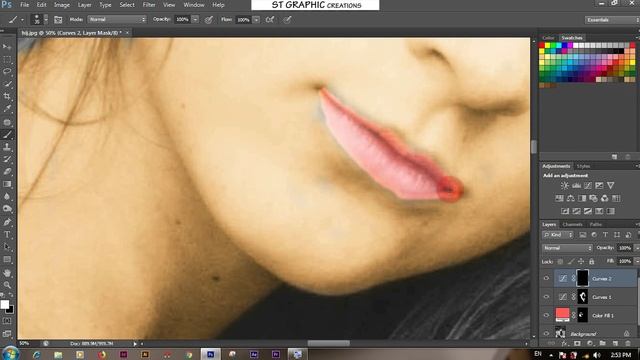
Task: Click the layer Fill value field
Action: click(x=624, y=261)
